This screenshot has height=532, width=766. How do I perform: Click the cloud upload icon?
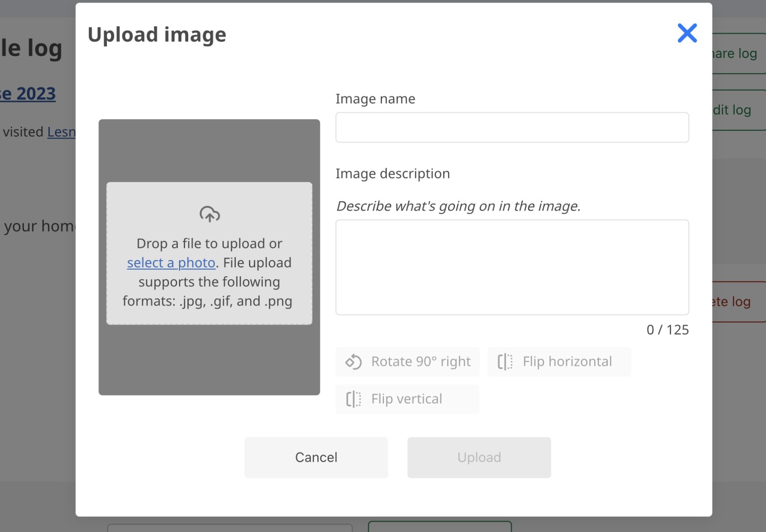pyautogui.click(x=209, y=214)
